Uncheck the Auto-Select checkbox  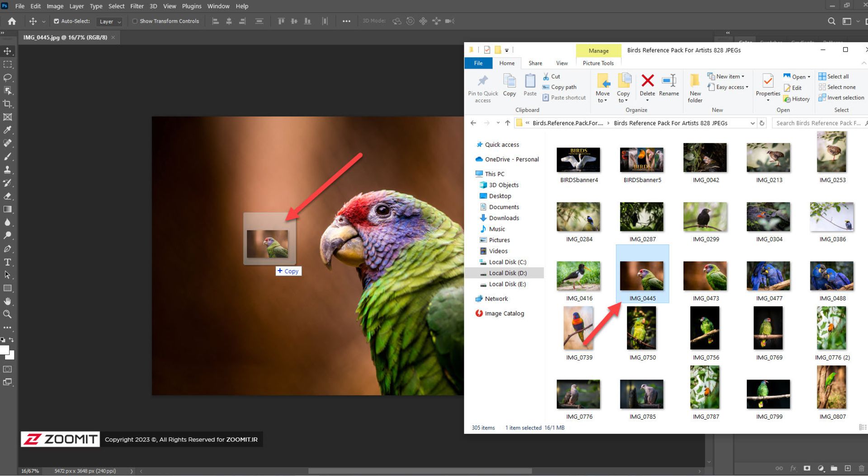57,21
